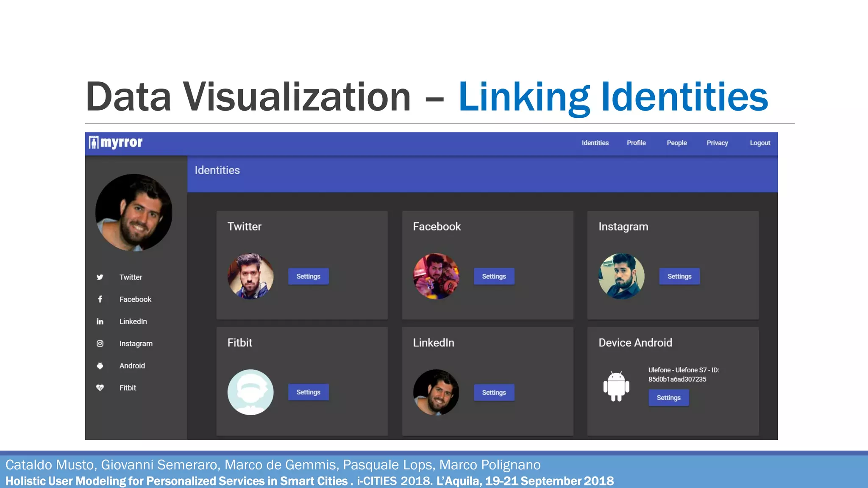
Task: Select Logout in the top navigation
Action: click(x=760, y=143)
